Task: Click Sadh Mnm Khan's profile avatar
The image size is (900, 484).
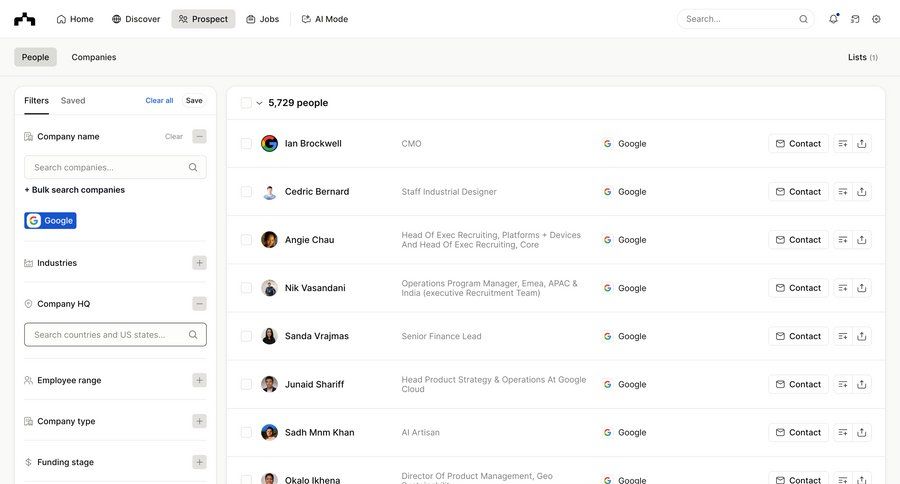Action: [x=269, y=432]
